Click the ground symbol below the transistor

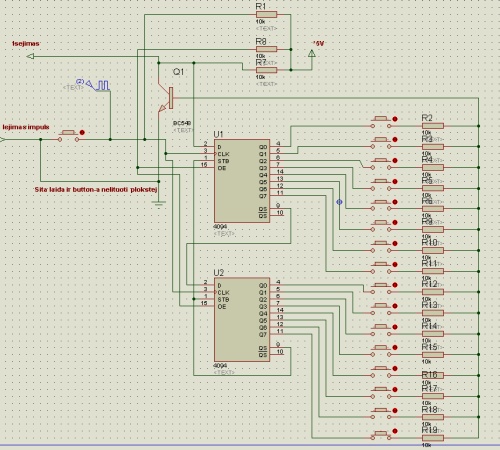coord(159,204)
